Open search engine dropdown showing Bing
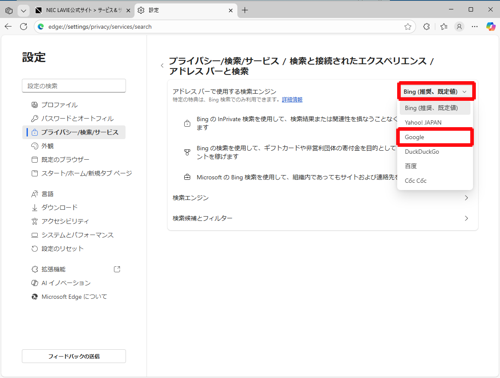 (435, 91)
